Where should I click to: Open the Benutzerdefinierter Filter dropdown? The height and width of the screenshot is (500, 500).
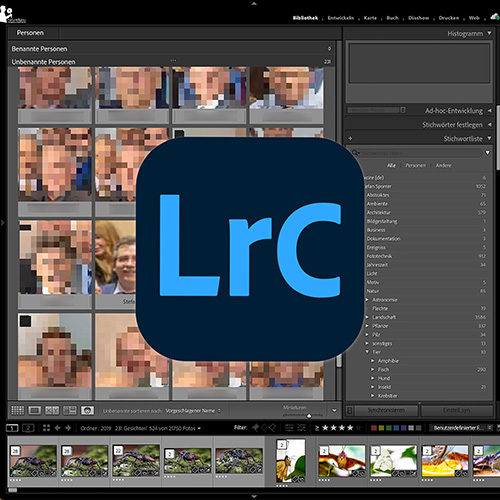click(461, 428)
